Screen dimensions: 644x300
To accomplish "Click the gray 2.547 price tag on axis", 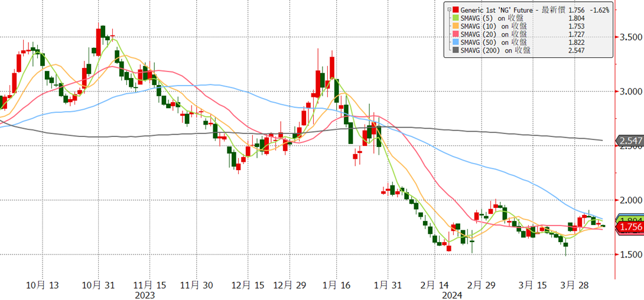I will 630,141.
